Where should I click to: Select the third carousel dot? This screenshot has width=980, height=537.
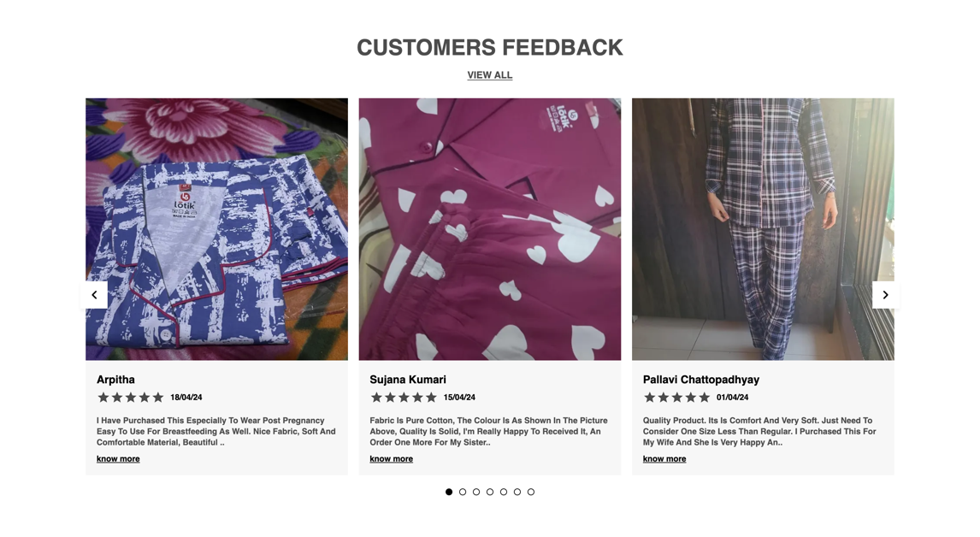click(476, 492)
